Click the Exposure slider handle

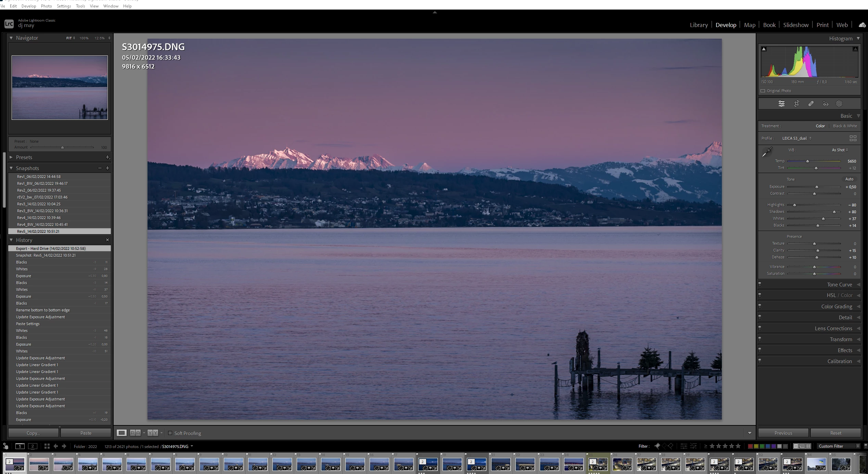[x=817, y=187]
